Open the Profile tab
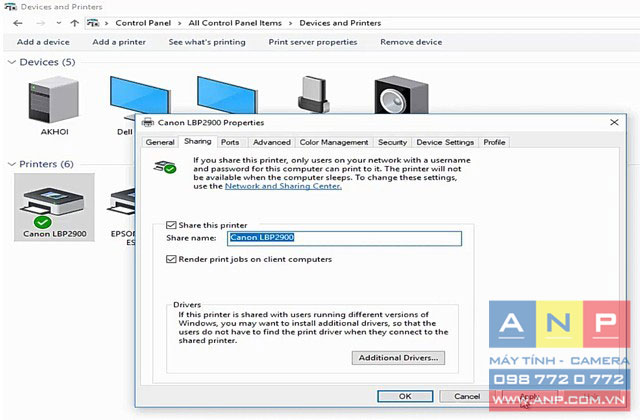This screenshot has width=640, height=420. coord(494,142)
